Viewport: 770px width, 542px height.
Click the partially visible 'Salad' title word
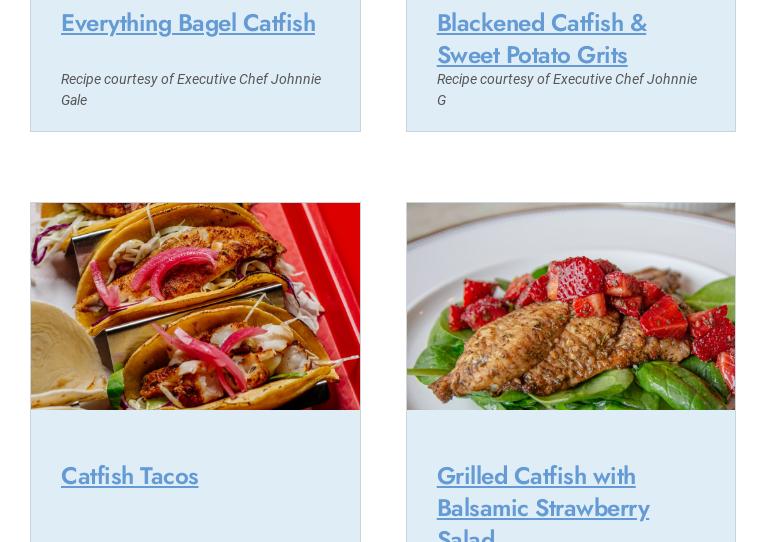click(466, 535)
